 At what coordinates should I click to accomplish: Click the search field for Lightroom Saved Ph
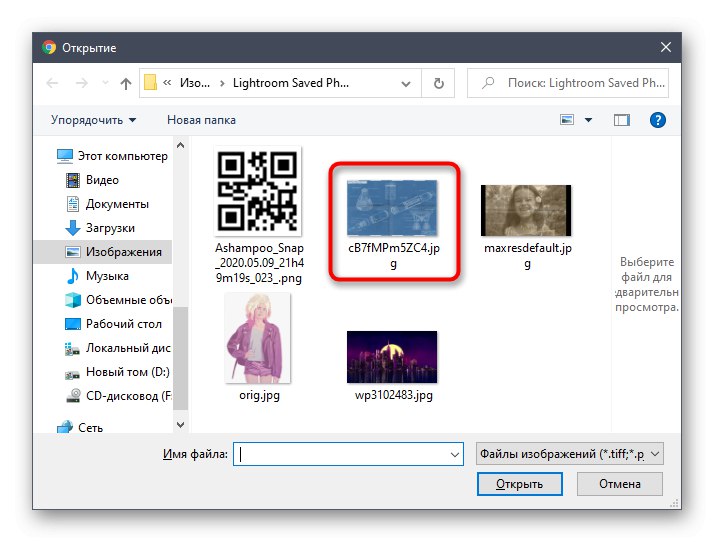click(568, 83)
